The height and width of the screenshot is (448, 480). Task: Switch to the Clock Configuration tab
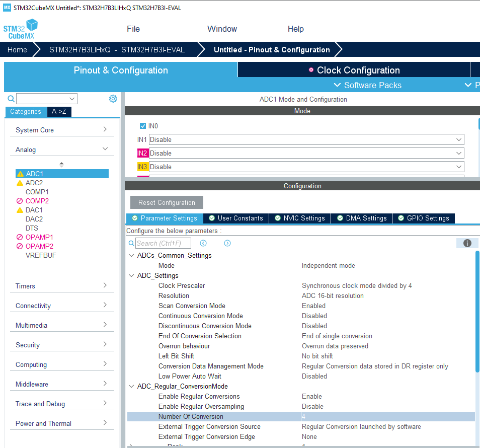354,70
